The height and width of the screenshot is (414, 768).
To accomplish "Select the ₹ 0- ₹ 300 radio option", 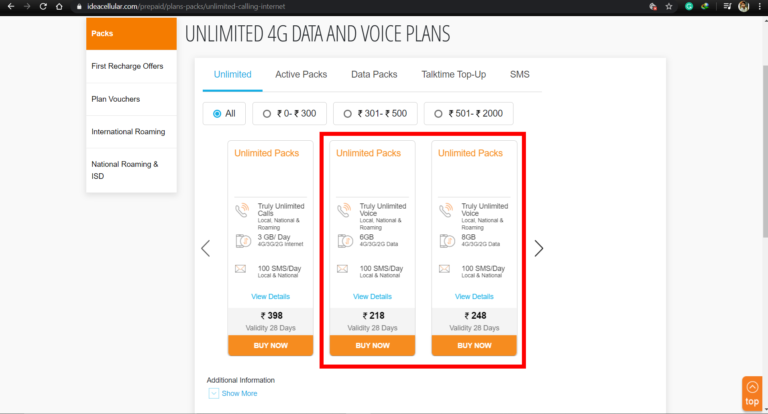I will [289, 114].
